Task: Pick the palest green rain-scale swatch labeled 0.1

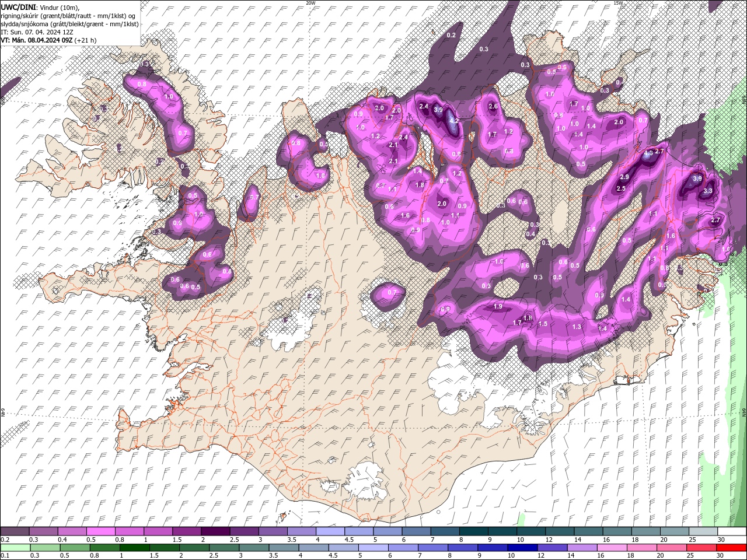Action: [15, 548]
